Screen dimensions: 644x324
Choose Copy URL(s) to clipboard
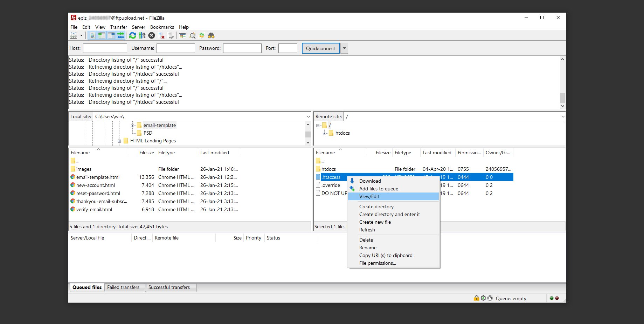[x=394, y=255]
